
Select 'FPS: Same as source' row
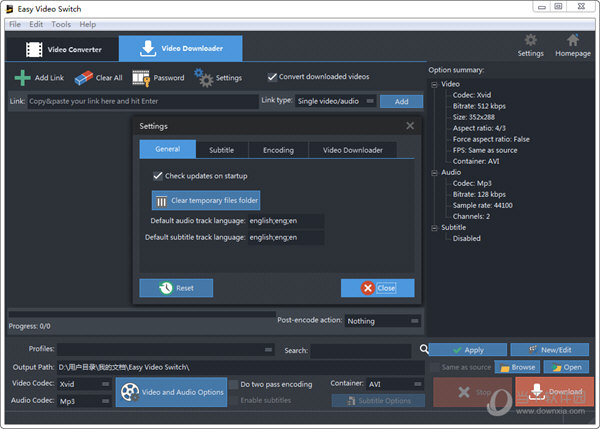[x=485, y=150]
